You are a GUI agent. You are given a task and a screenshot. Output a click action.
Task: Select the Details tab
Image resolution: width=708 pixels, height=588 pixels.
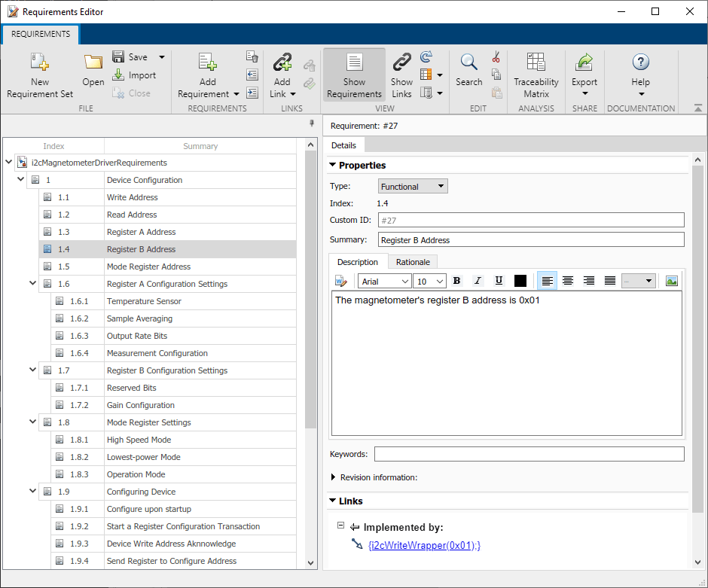(x=343, y=145)
